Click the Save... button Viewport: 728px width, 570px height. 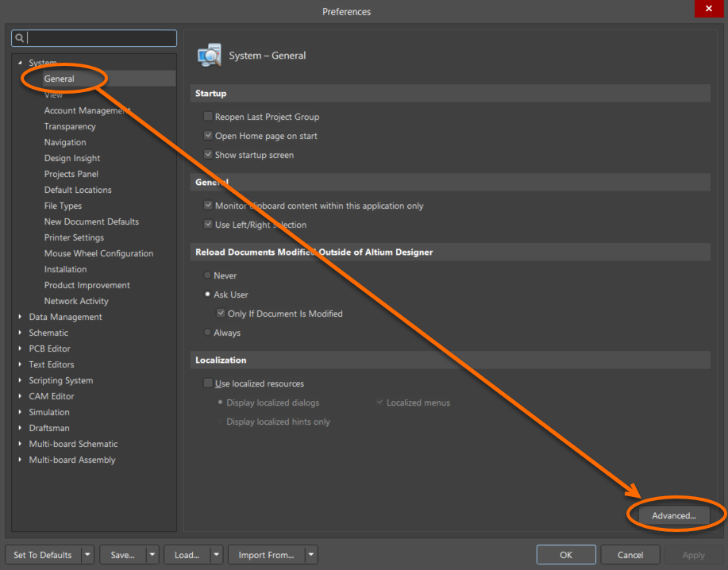(122, 555)
